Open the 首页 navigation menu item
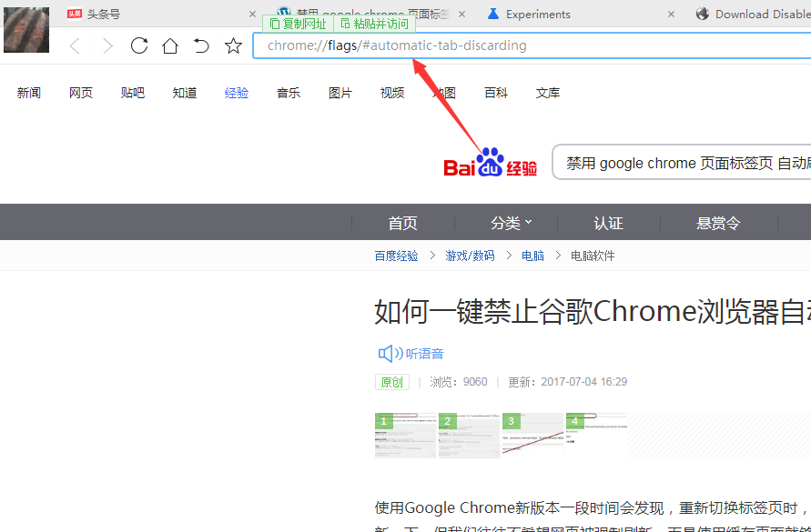Image resolution: width=811 pixels, height=532 pixels. point(402,223)
